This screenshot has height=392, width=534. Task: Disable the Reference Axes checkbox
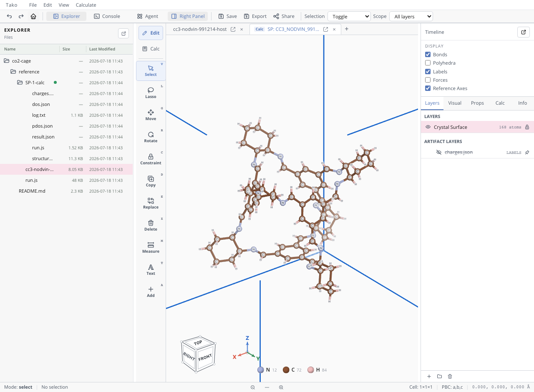pos(428,88)
